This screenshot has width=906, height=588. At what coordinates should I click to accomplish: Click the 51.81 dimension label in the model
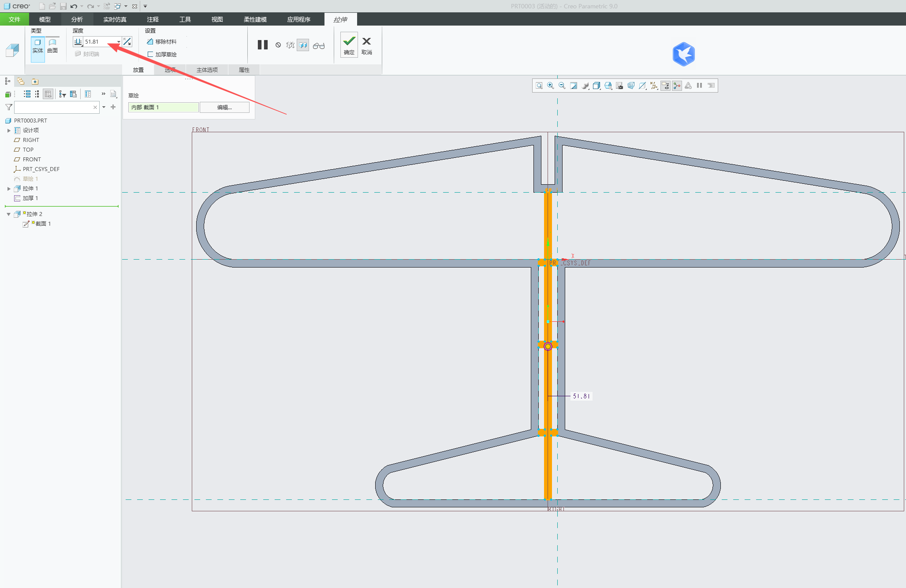(582, 396)
